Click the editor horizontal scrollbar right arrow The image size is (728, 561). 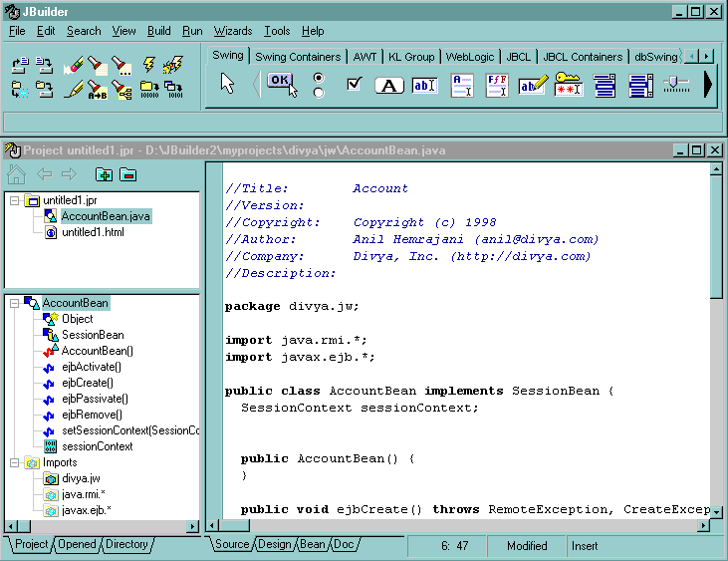point(704,525)
